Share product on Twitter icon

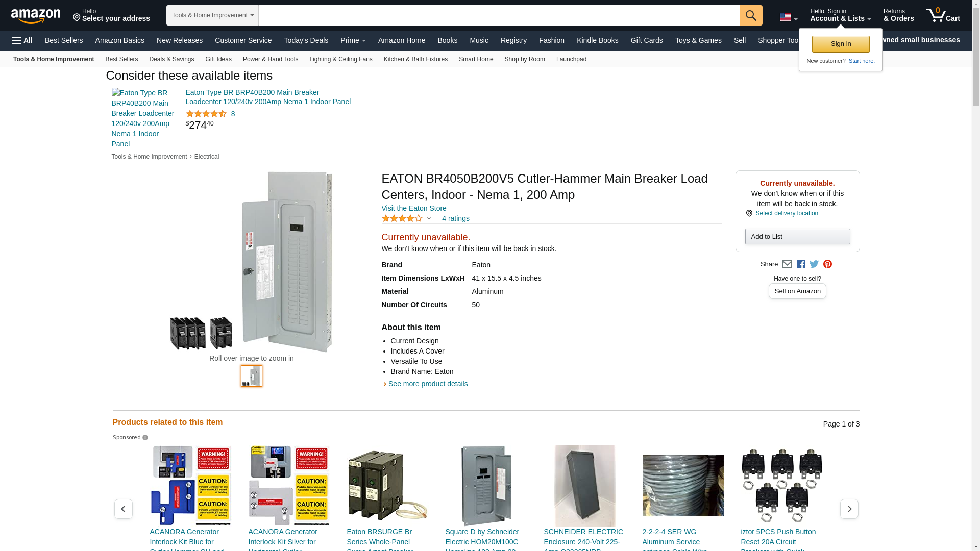814,264
